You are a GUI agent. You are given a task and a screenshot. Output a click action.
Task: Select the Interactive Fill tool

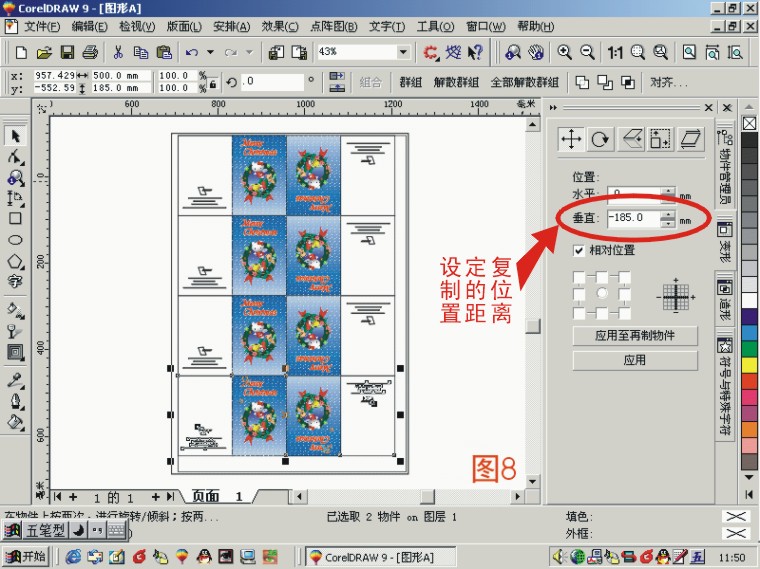pyautogui.click(x=16, y=310)
